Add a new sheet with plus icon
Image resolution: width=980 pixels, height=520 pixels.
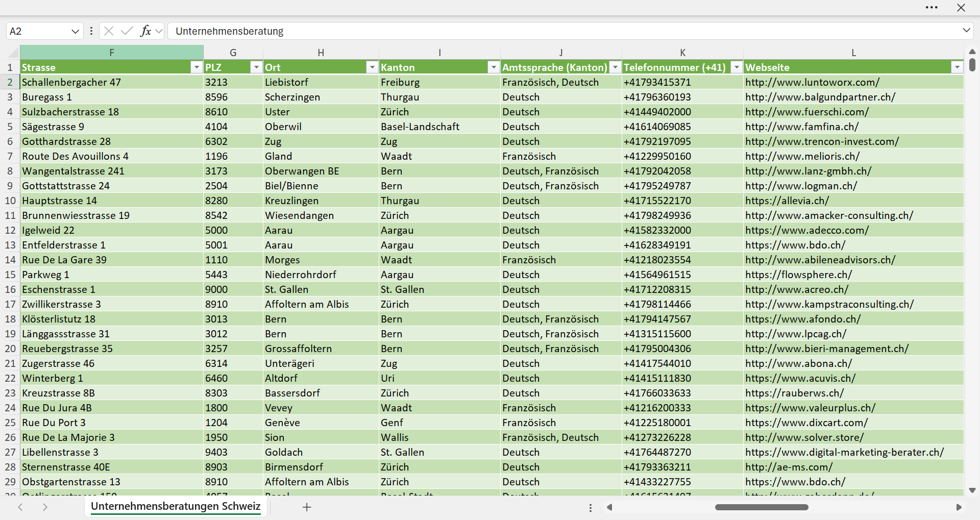pyautogui.click(x=307, y=507)
